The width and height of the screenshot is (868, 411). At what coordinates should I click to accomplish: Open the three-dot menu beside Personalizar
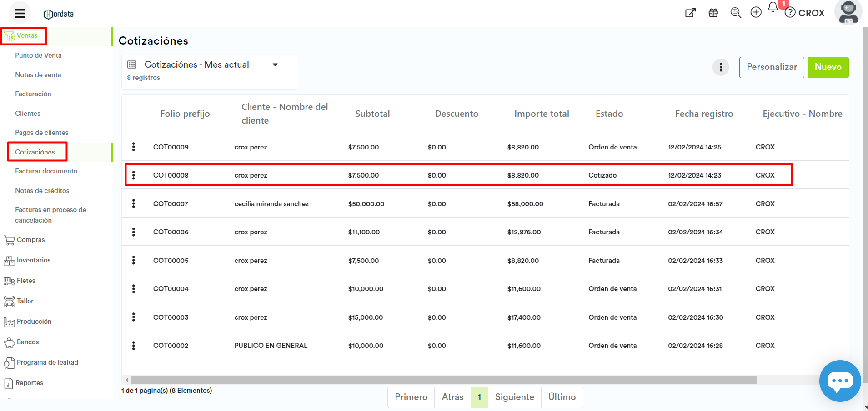721,68
